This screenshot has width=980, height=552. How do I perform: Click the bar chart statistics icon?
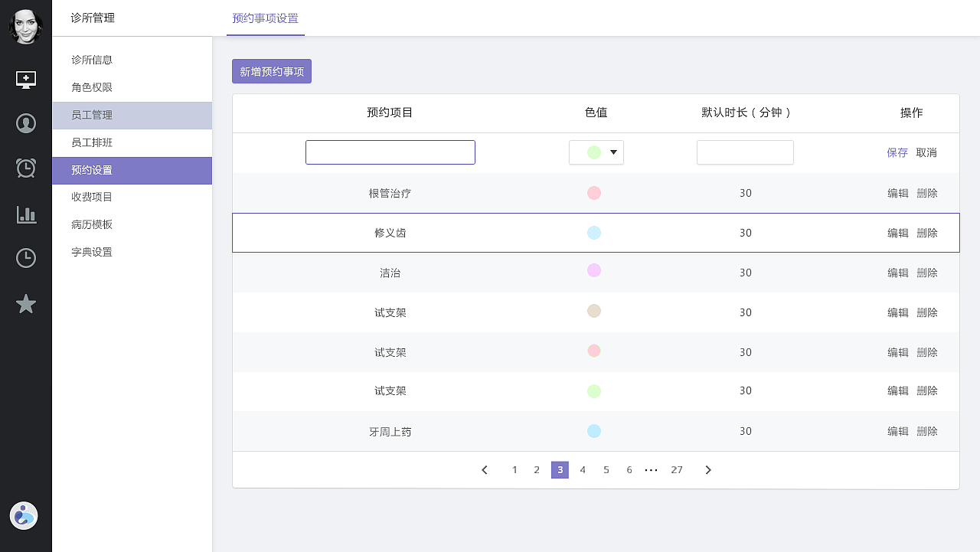[x=26, y=215]
